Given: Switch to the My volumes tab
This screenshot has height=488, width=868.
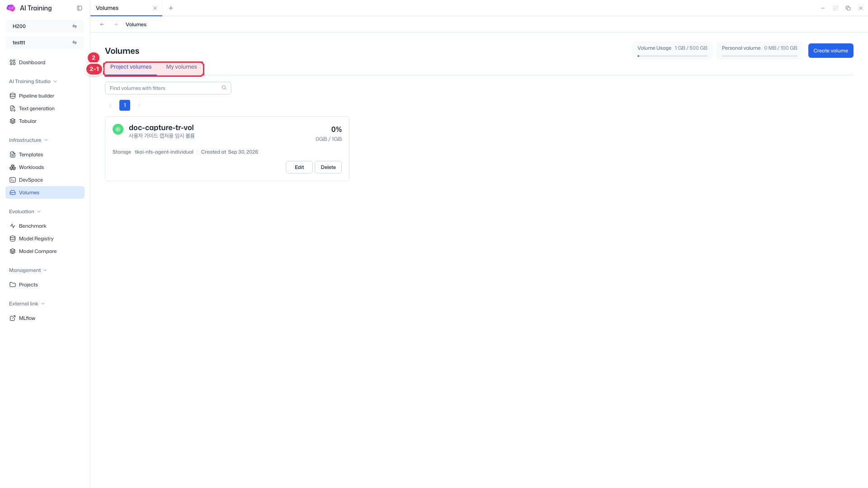Looking at the screenshot, I should 181,67.
